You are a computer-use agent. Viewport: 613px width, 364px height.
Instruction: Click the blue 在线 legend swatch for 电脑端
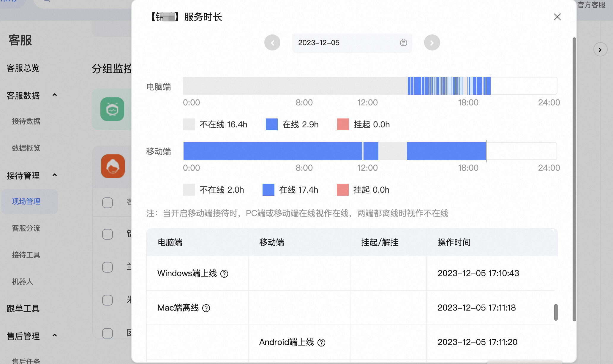point(272,124)
